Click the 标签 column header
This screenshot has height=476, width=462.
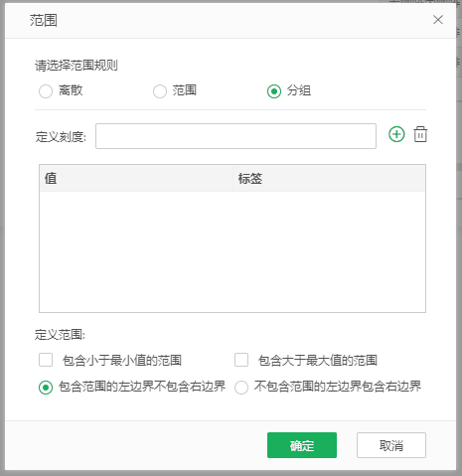(x=329, y=178)
